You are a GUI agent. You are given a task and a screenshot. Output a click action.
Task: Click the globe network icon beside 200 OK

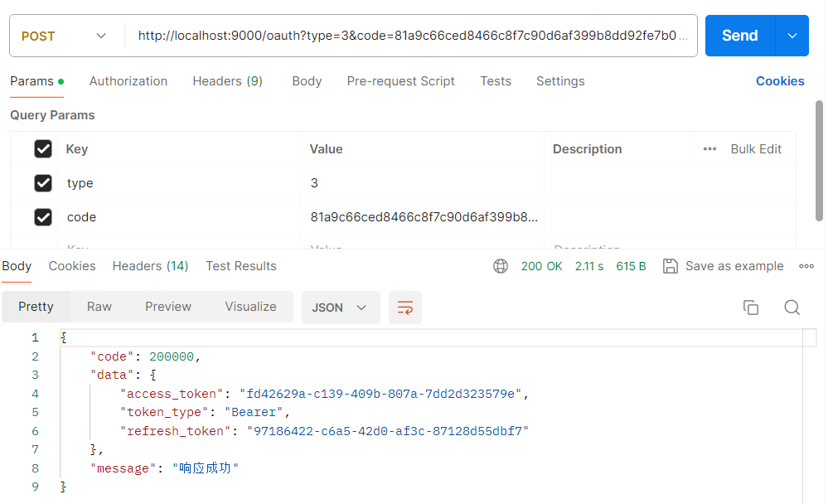(x=501, y=266)
